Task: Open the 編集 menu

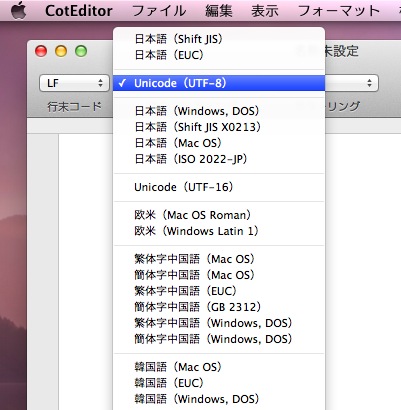Action: tap(219, 11)
